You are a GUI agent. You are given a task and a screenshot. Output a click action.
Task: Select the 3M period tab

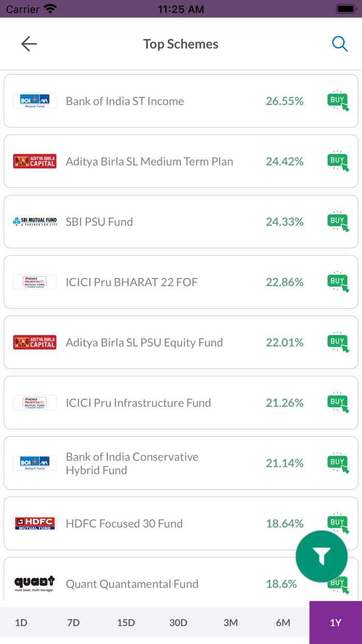click(231, 622)
